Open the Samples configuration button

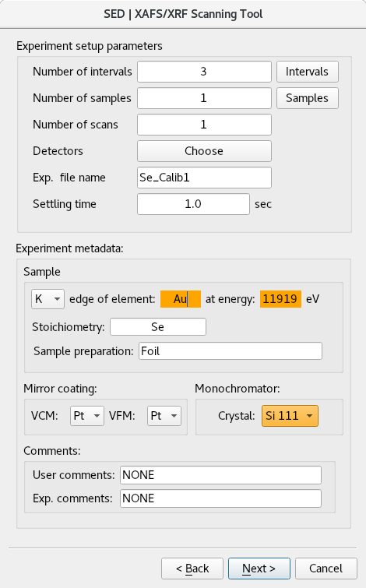(308, 98)
